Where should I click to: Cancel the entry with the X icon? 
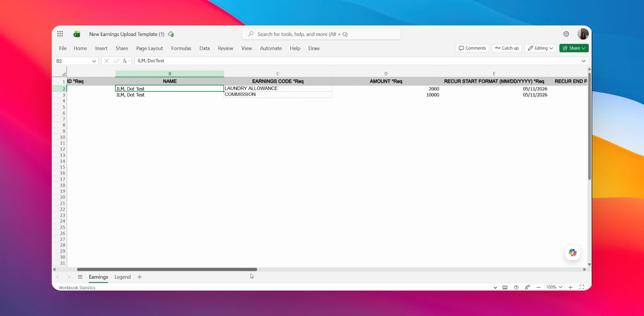point(107,61)
